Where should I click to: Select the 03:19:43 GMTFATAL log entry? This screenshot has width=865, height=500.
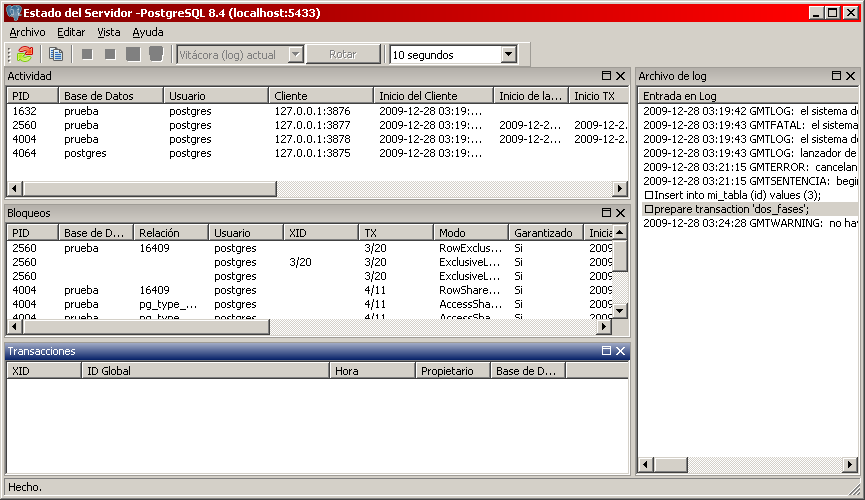tap(749, 125)
